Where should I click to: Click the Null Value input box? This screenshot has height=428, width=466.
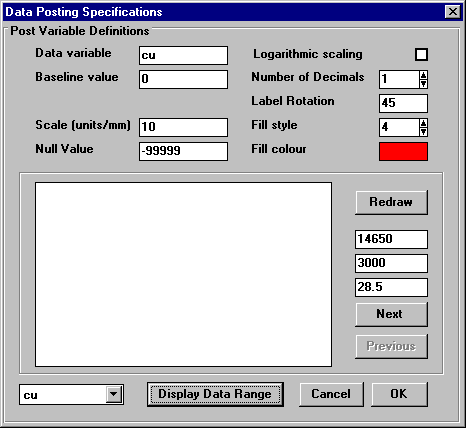click(x=183, y=151)
